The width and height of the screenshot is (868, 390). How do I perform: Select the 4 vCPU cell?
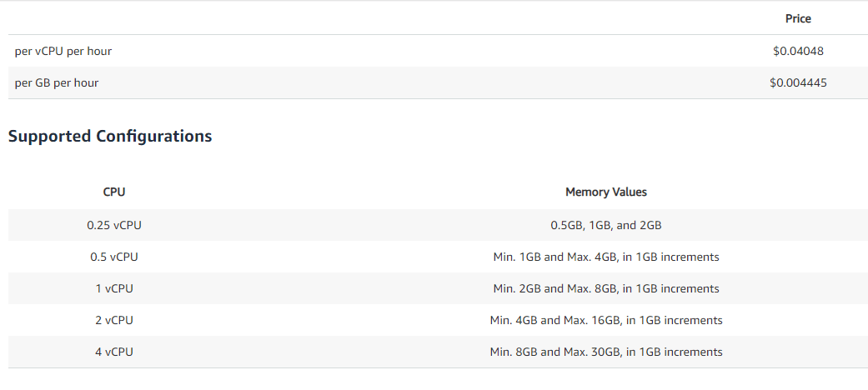[x=114, y=352]
